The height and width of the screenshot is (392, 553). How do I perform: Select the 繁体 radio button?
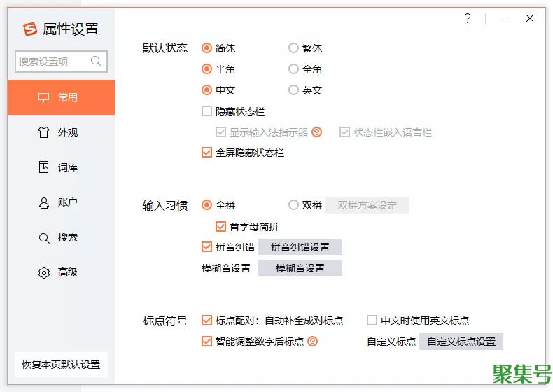(294, 48)
